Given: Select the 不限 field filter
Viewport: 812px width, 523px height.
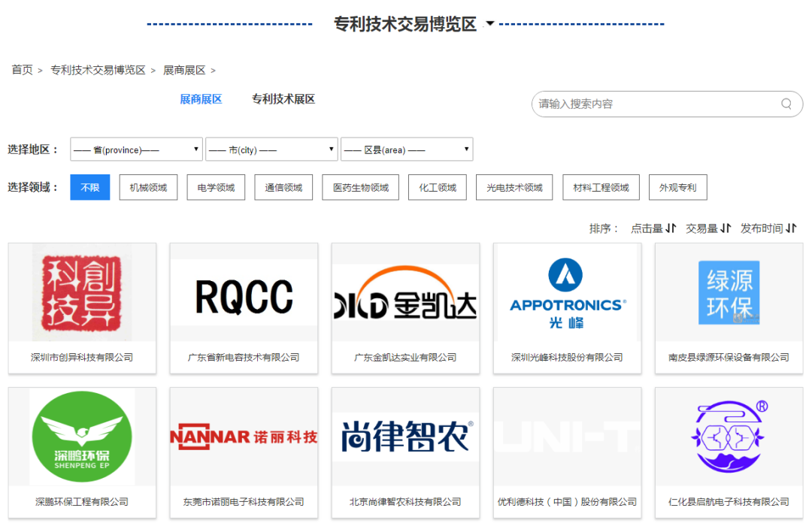Looking at the screenshot, I should (90, 187).
